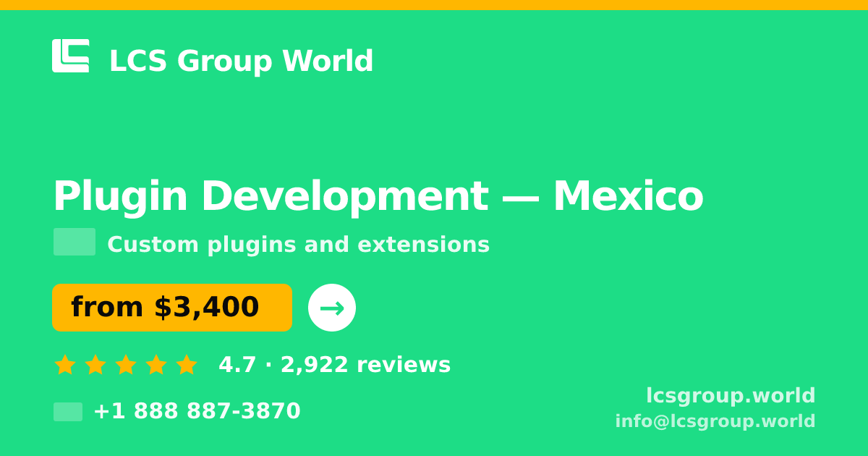868x456 pixels.
Task: Click the first gold rating star
Action: click(x=65, y=364)
